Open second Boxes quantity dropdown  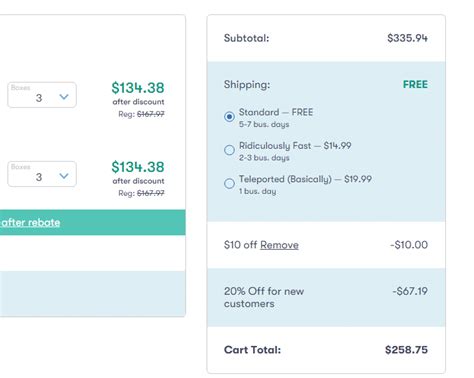42,174
